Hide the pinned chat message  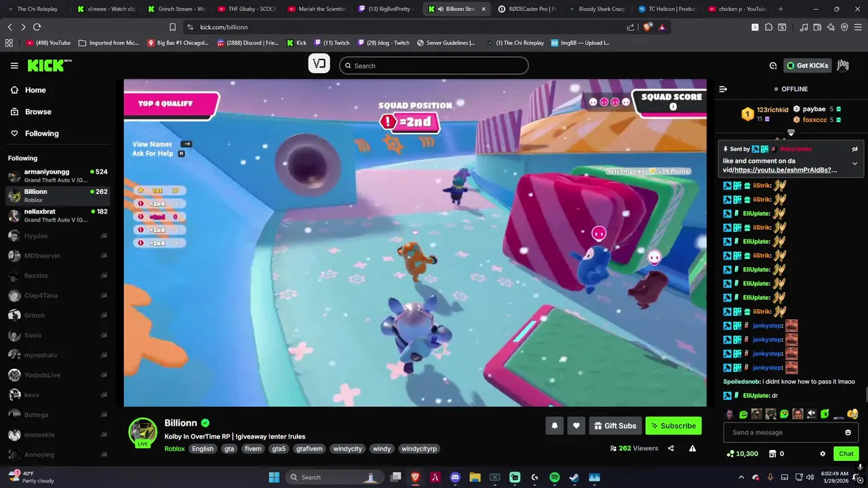point(854,149)
